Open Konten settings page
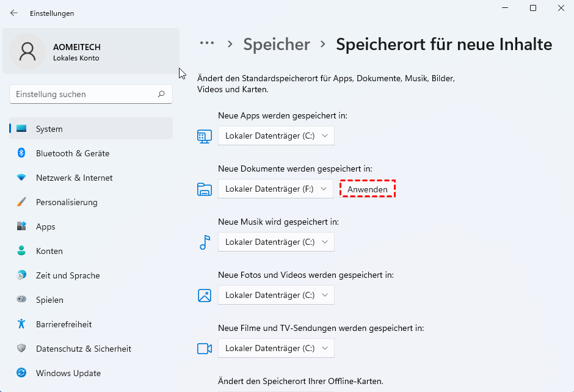Viewport: 574px width, 392px height. pyautogui.click(x=49, y=251)
